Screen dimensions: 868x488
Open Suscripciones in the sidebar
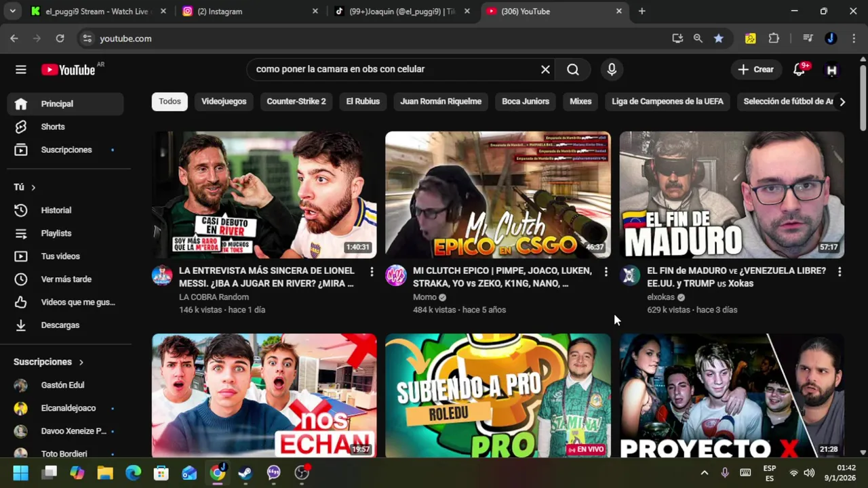pos(66,150)
